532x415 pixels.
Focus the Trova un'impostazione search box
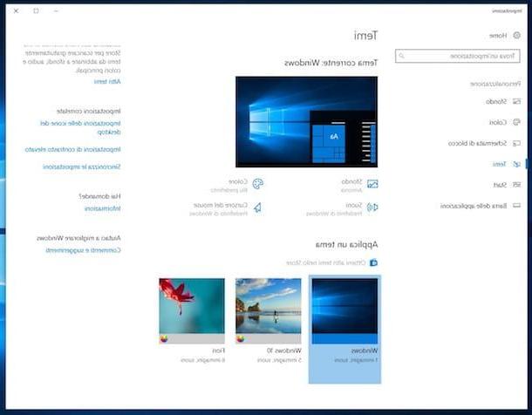[457, 56]
